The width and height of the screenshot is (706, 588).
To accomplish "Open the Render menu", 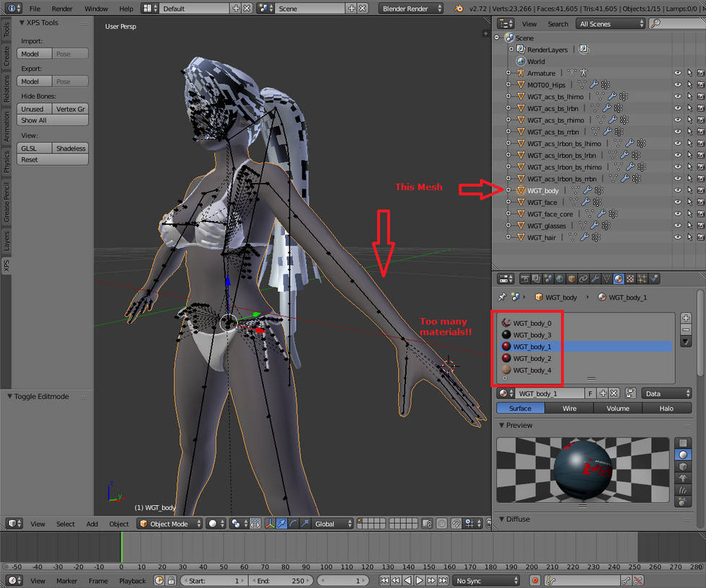I will point(62,9).
